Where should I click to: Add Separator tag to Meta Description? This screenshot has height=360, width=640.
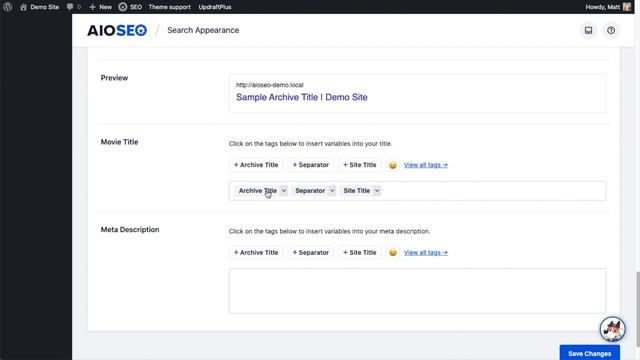pyautogui.click(x=311, y=253)
